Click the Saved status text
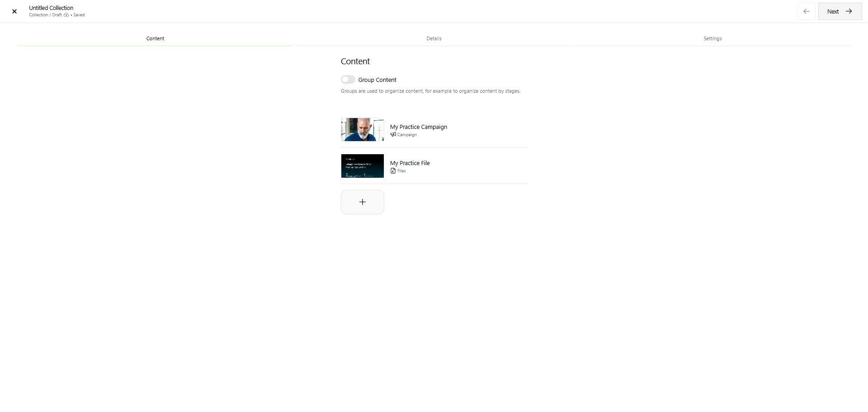 click(79, 15)
